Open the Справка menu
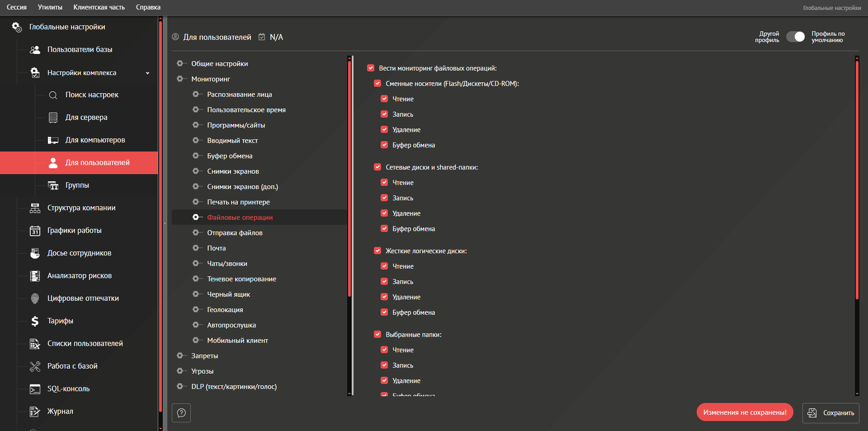The width and height of the screenshot is (868, 431). pos(148,7)
